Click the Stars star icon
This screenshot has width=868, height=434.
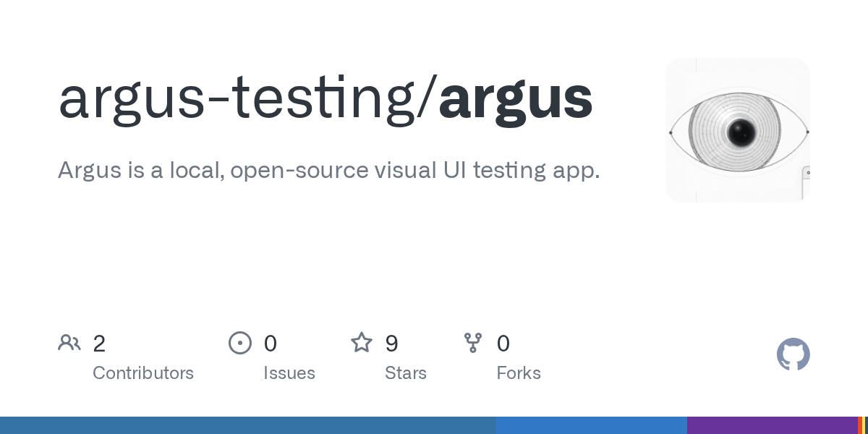tap(362, 342)
